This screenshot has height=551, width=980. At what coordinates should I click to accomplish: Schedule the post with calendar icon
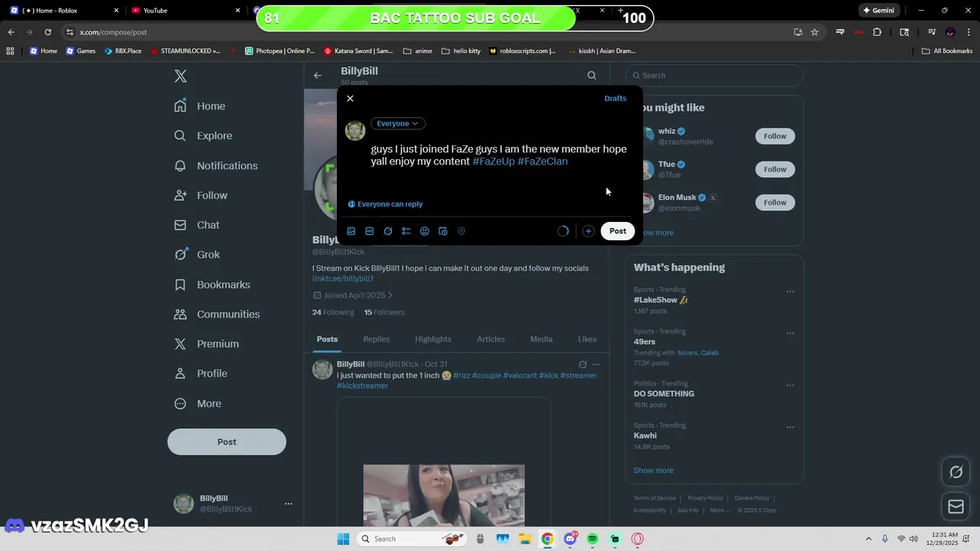click(x=443, y=231)
